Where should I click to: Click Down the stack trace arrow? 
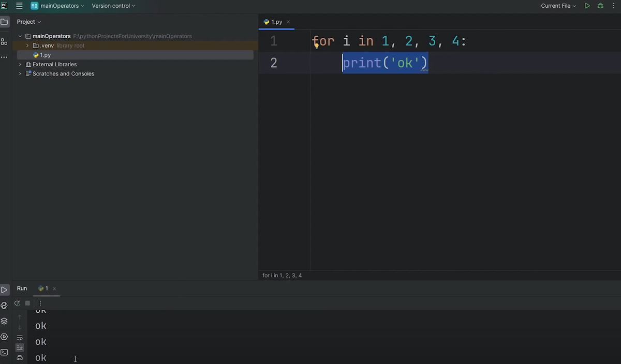pyautogui.click(x=20, y=327)
